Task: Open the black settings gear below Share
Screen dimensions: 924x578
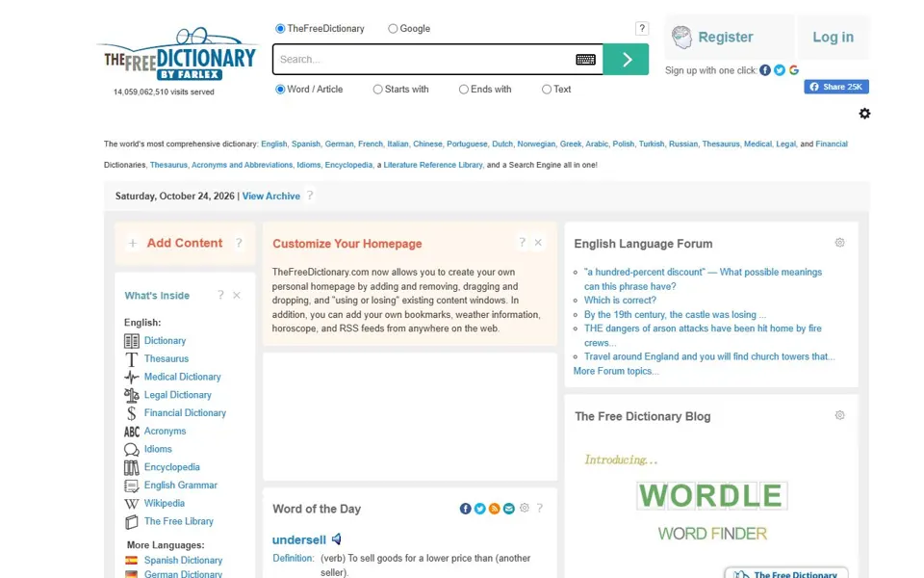Action: click(864, 114)
